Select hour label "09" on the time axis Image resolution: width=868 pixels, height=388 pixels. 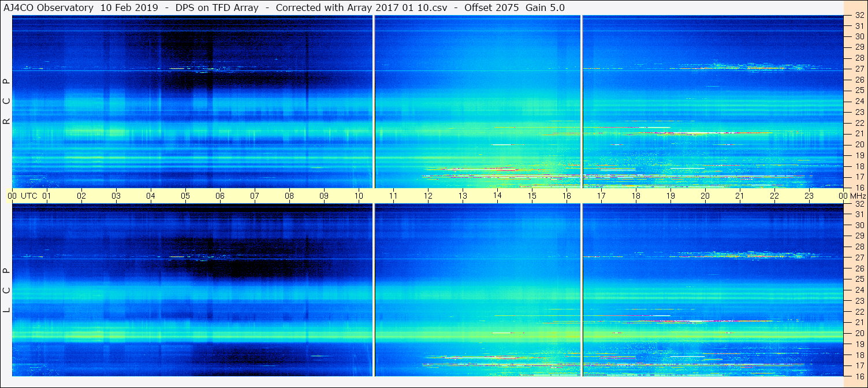tap(324, 196)
